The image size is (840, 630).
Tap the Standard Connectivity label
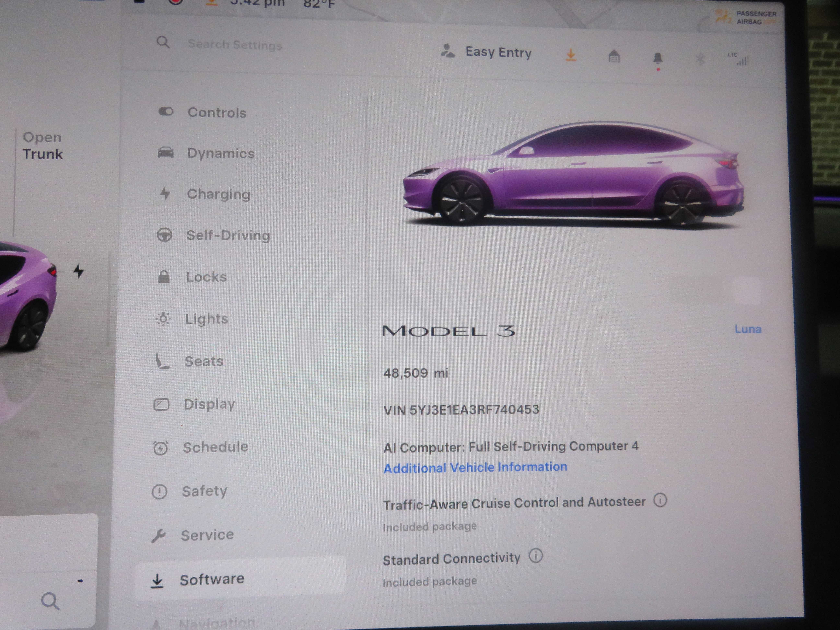(452, 559)
